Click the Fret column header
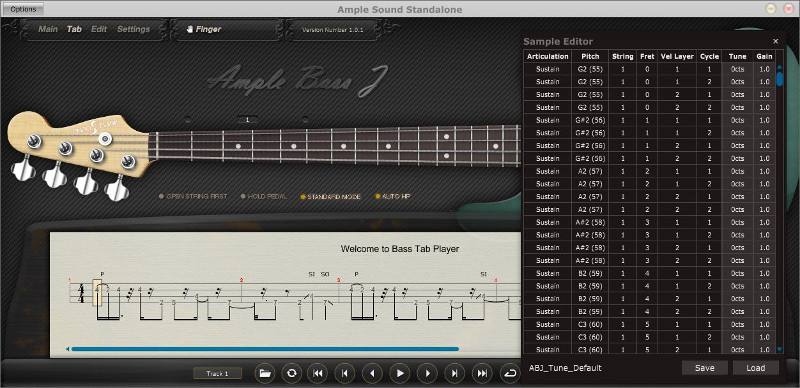Image resolution: width=800 pixels, height=388 pixels. [x=647, y=57]
